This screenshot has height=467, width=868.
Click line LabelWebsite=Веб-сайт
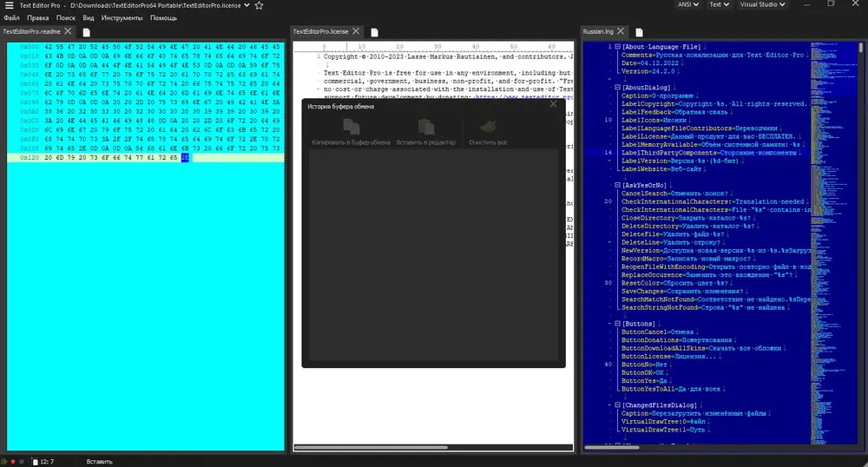(x=661, y=169)
